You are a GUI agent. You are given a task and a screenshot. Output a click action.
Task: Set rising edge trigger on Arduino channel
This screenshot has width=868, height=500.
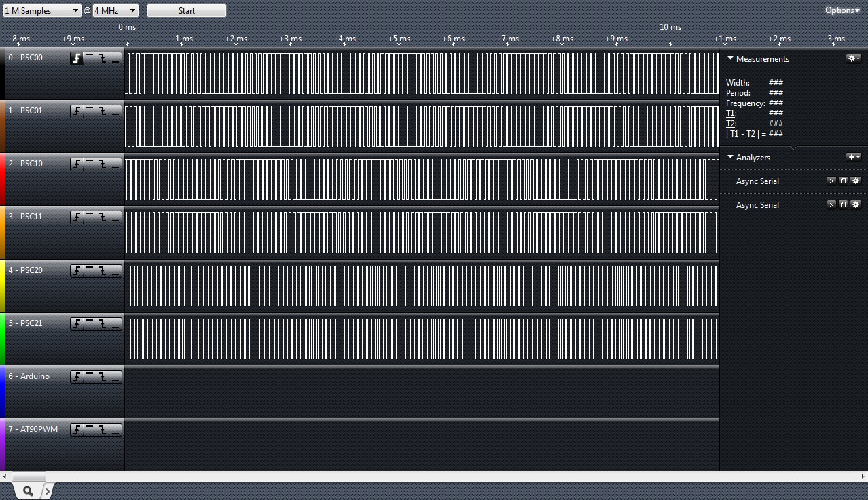[77, 377]
